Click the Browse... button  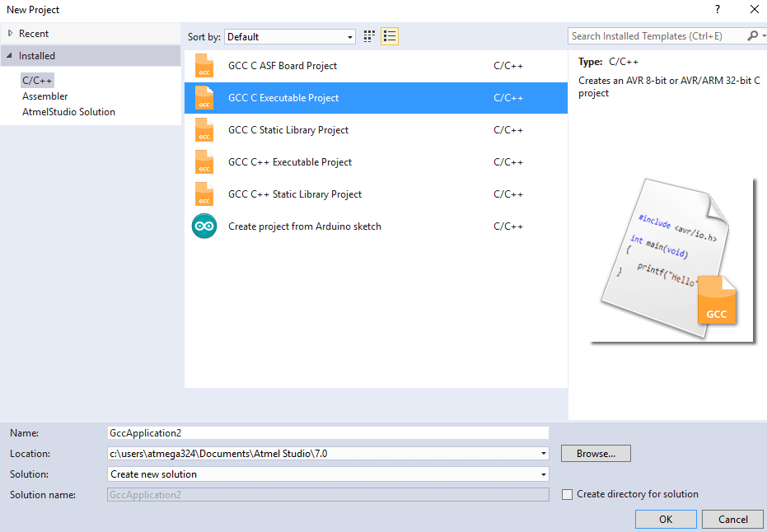596,453
